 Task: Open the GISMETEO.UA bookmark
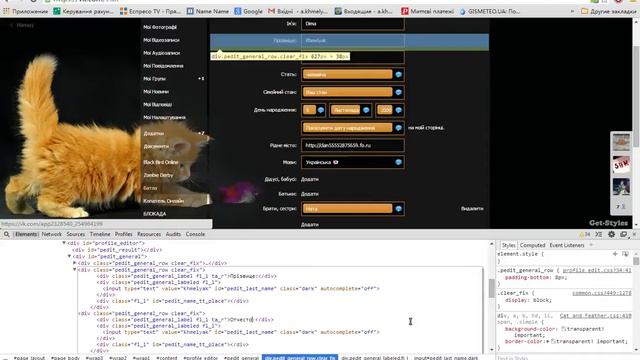tap(490, 11)
